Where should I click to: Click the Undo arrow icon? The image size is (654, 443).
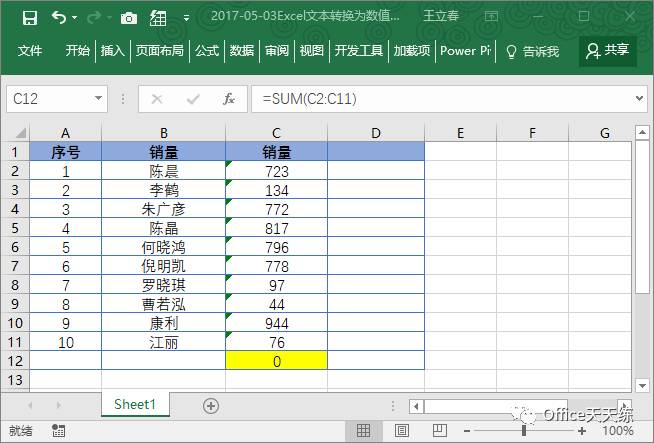click(x=59, y=18)
